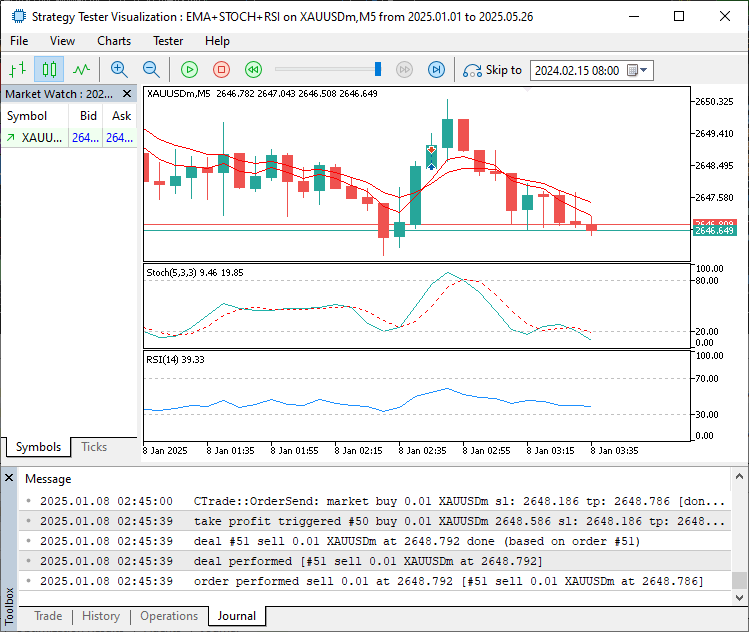Open the Charts menu
The image size is (749, 632).
coord(114,41)
